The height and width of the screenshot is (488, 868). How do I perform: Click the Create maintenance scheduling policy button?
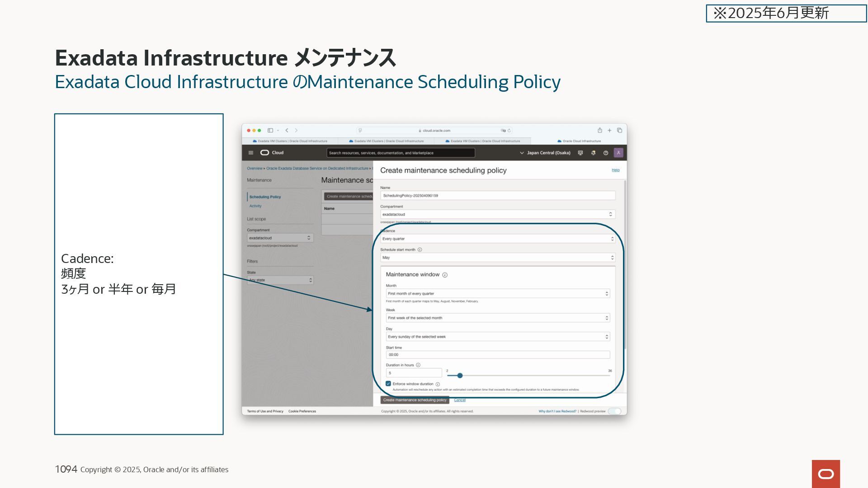click(415, 400)
